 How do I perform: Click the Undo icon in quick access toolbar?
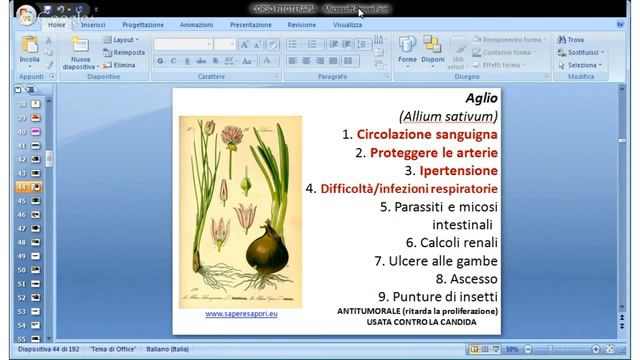60,9
